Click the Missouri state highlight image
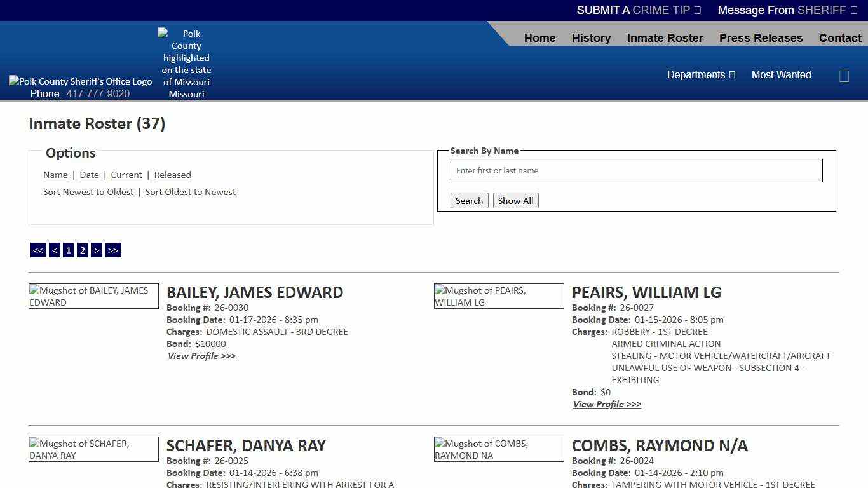The width and height of the screenshot is (868, 488). [x=186, y=64]
